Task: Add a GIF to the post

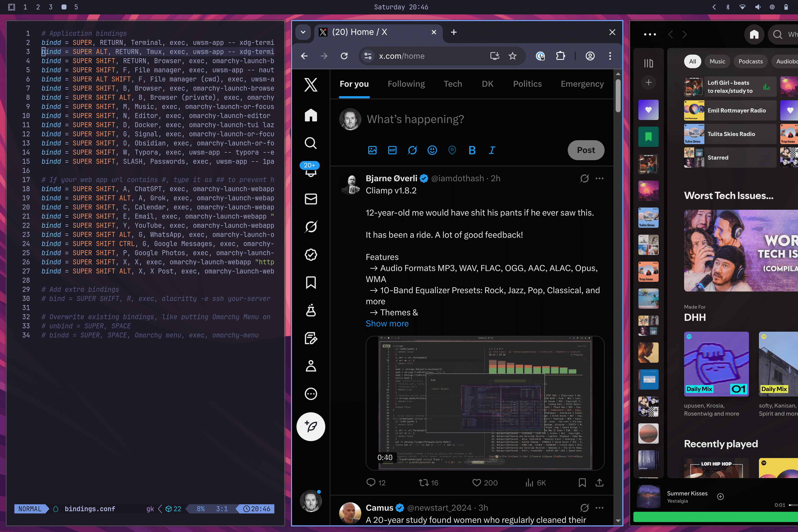Action: point(392,150)
